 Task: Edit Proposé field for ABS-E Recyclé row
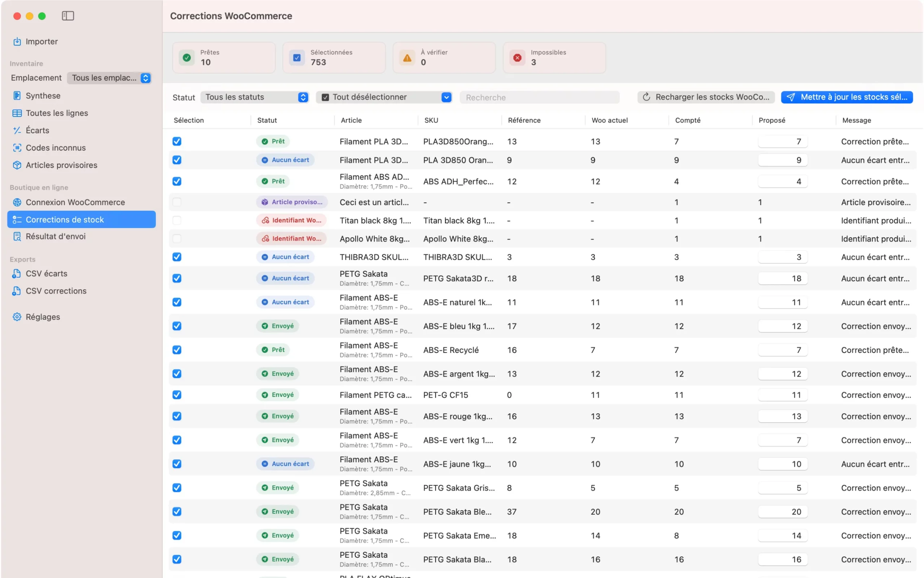point(783,350)
